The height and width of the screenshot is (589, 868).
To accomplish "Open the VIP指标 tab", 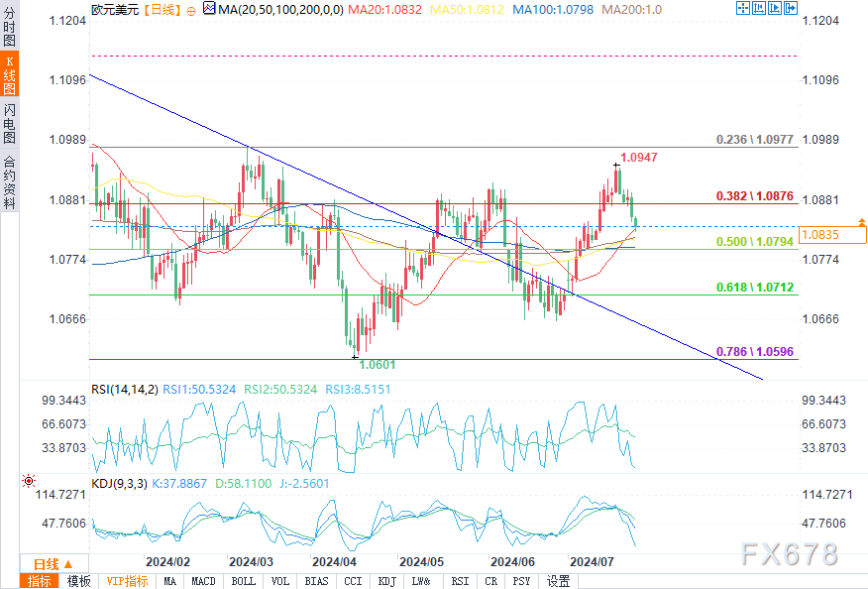I will point(127,581).
